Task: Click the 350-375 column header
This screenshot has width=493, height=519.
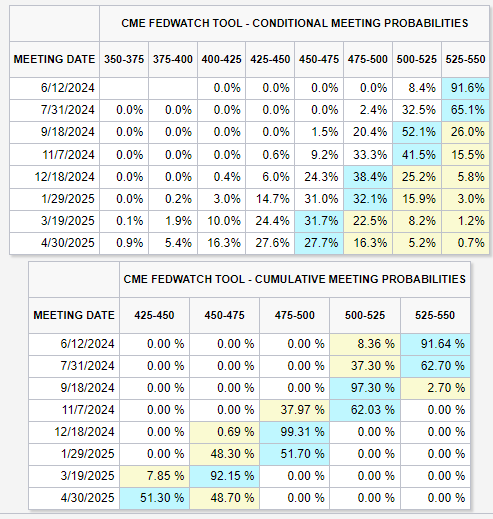Action: pyautogui.click(x=124, y=59)
